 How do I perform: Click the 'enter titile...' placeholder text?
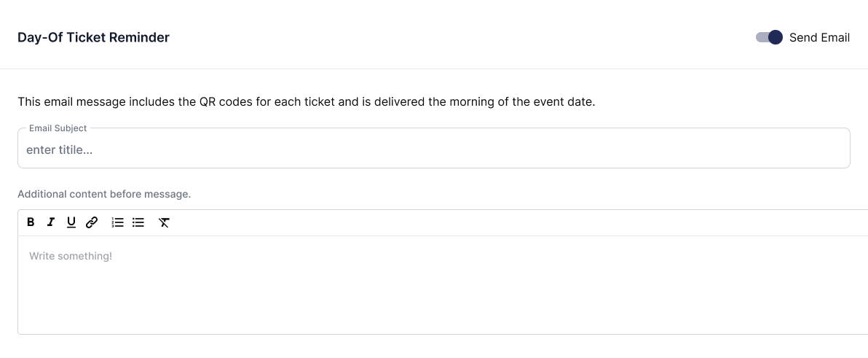point(59,149)
